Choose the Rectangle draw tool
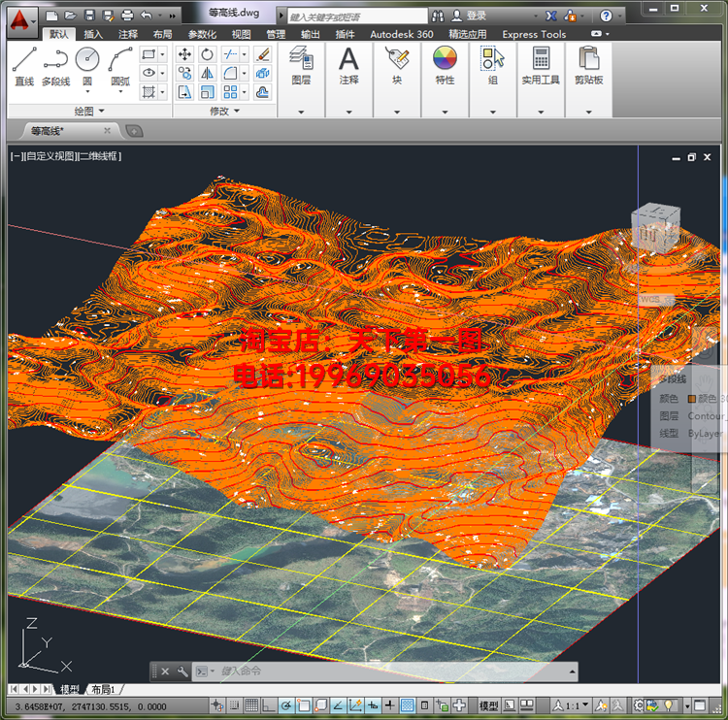Screen dimensions: 728x720 149,54
